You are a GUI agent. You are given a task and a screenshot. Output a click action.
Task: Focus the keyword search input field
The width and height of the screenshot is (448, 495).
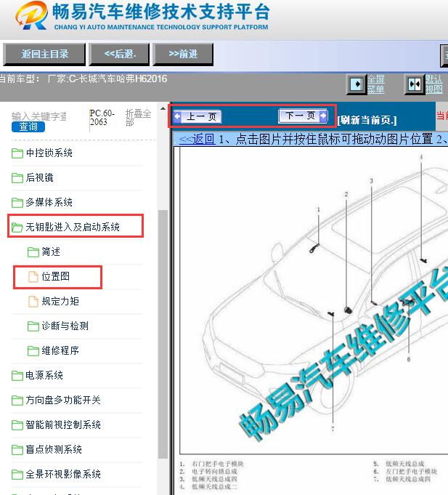point(39,116)
